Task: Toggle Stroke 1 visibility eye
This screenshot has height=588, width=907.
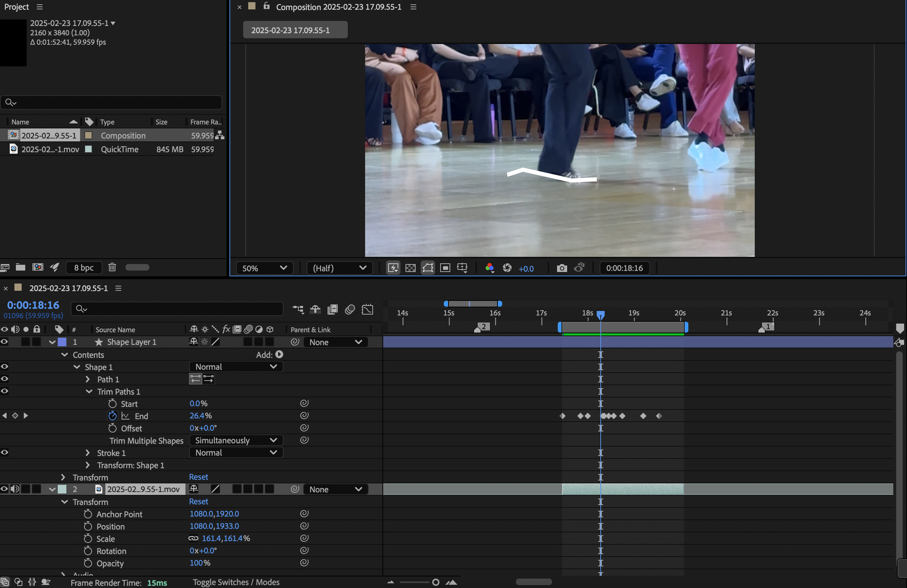Action: 4,452
